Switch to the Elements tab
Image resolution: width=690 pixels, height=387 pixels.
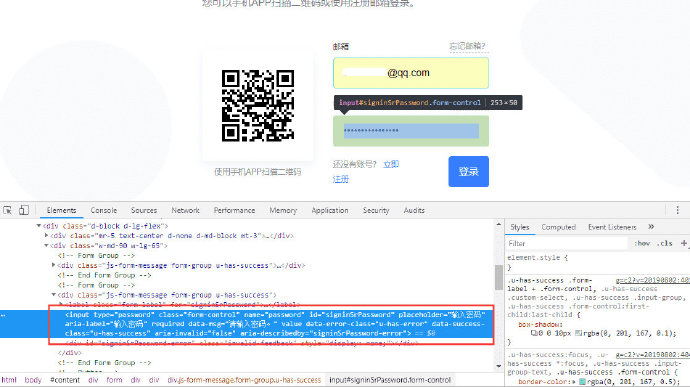(61, 210)
